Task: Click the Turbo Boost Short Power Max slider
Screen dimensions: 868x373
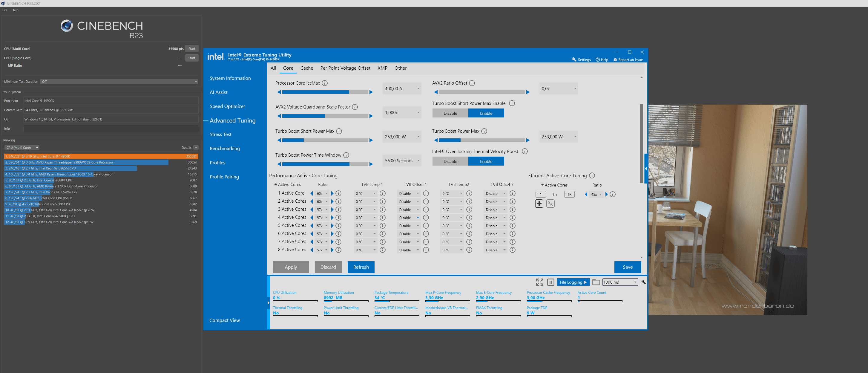Action: [325, 140]
